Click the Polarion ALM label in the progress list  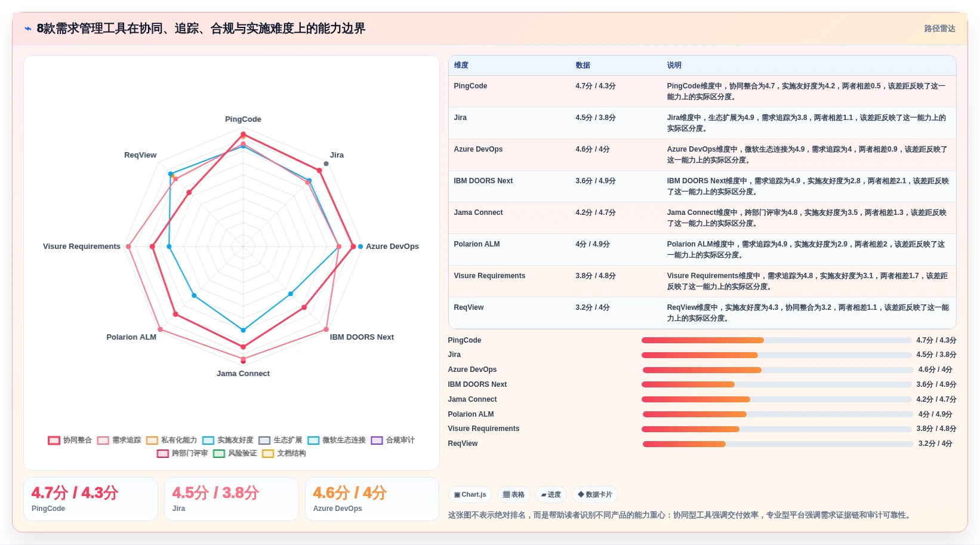pos(471,414)
